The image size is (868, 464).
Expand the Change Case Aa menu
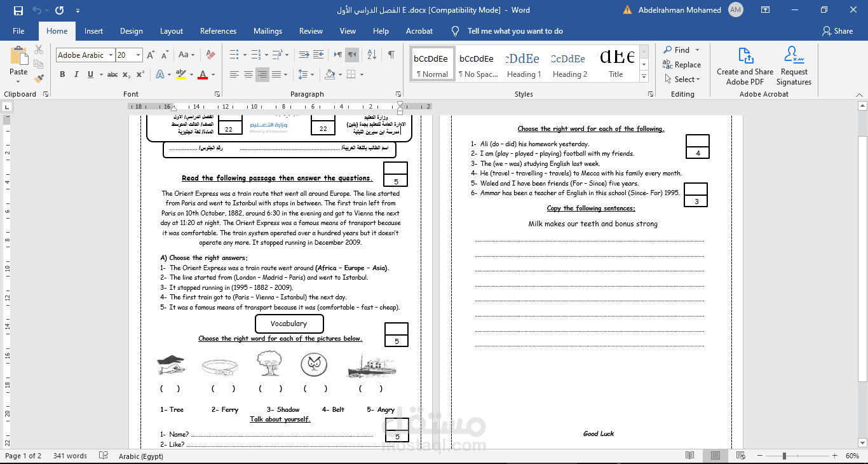tap(187, 55)
